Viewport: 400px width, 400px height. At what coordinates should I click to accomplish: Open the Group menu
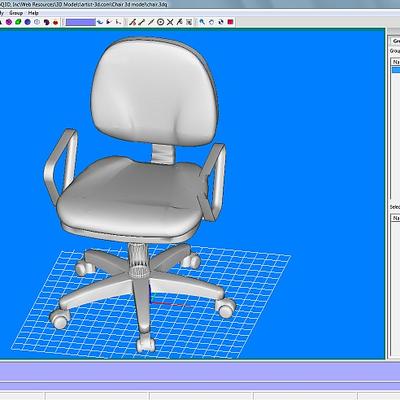point(16,13)
